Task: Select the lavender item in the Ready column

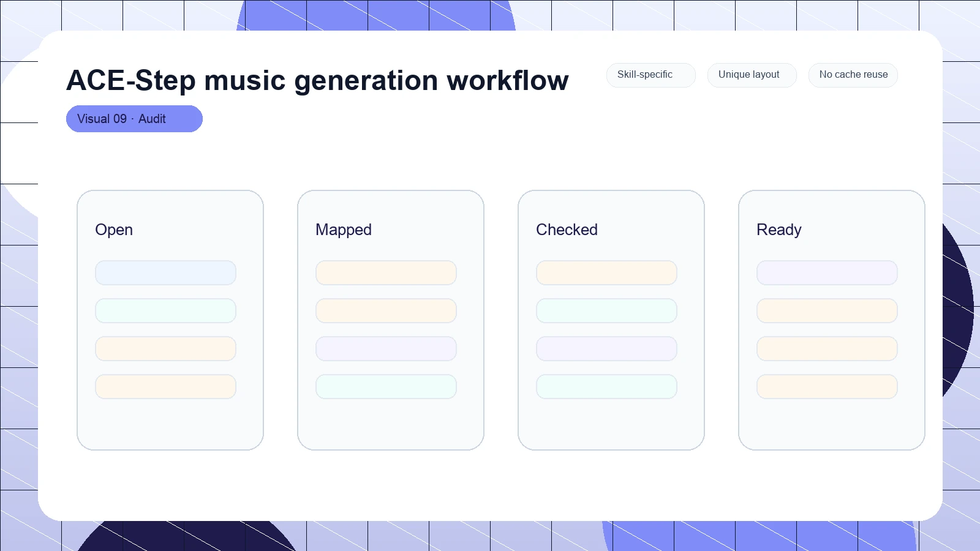Action: click(827, 273)
